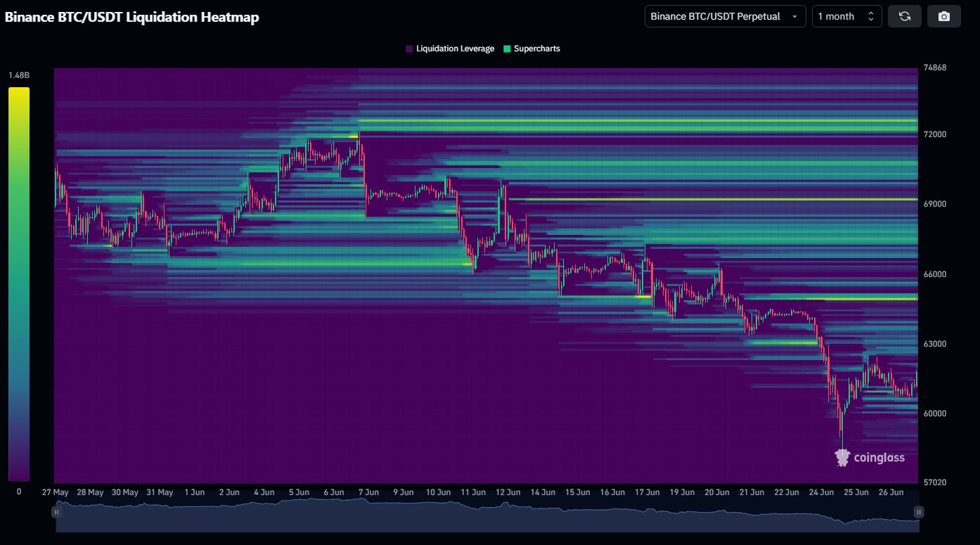Click the up/down arrows of 1 month
The height and width of the screenshot is (545, 980).
tap(871, 16)
